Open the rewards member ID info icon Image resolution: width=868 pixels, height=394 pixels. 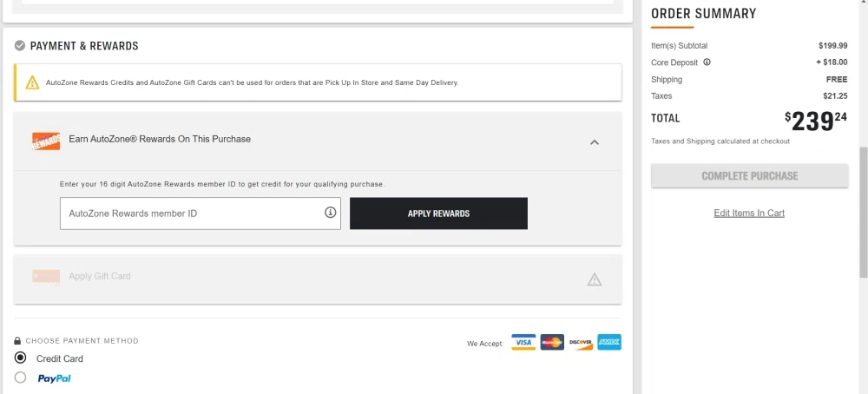330,212
